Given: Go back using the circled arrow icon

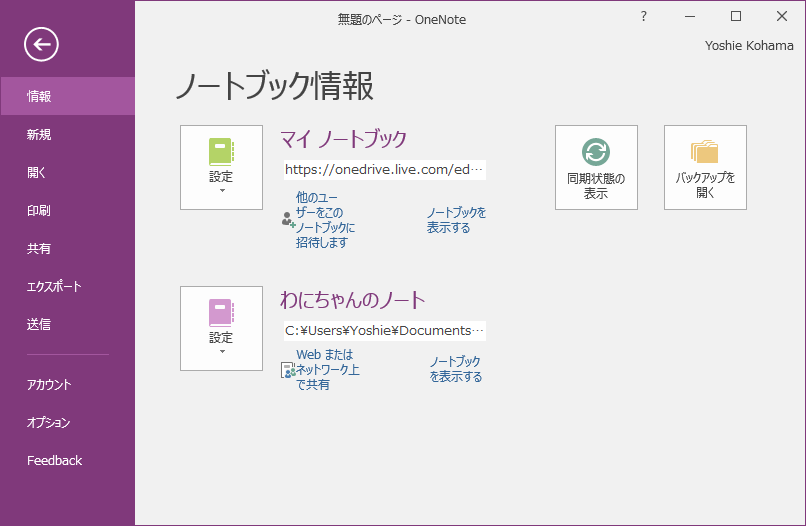Looking at the screenshot, I should [x=41, y=45].
